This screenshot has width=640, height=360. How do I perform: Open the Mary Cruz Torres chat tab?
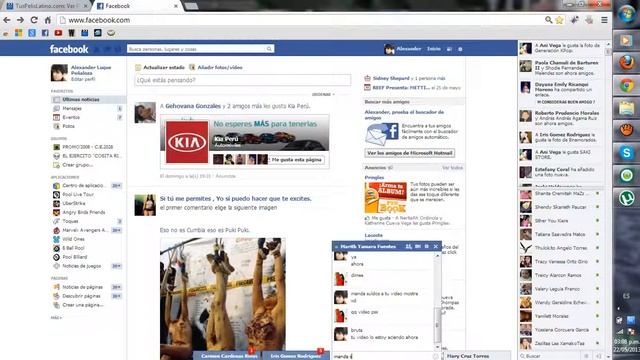[x=476, y=356]
